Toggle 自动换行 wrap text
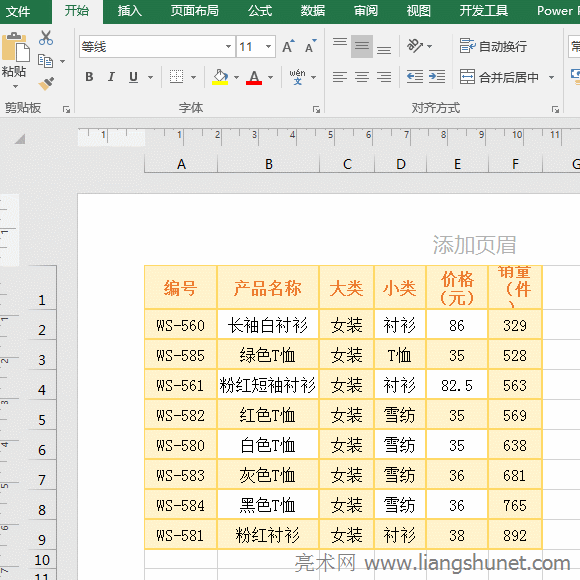 point(493,46)
